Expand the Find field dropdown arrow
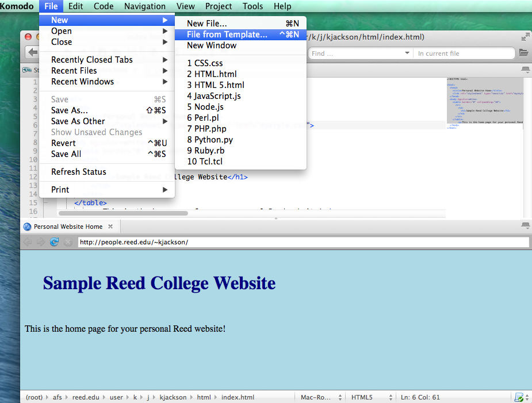532x403 pixels. 407,53
